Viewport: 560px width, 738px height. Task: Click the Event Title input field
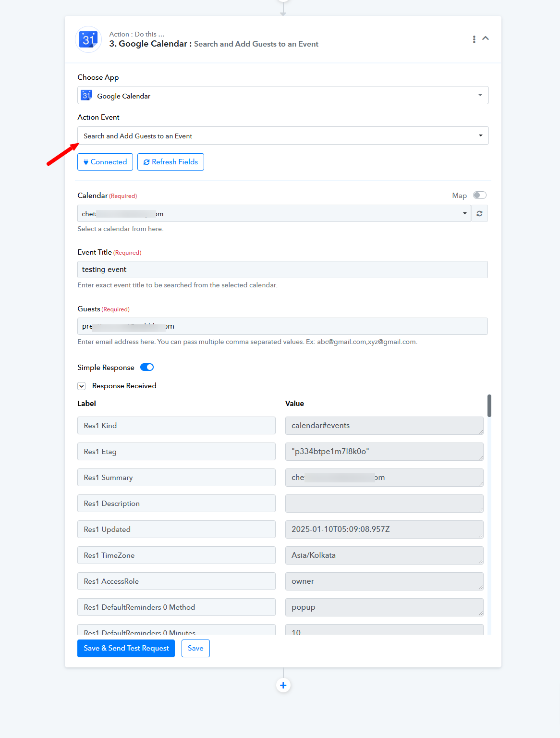(x=282, y=270)
